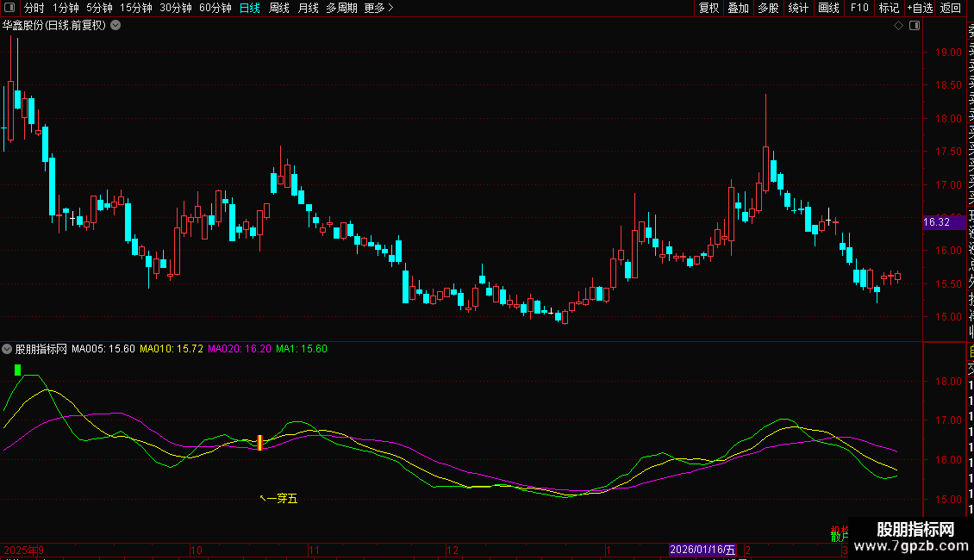The width and height of the screenshot is (974, 560).
Task: Click the 返回 back button
Action: point(951,8)
